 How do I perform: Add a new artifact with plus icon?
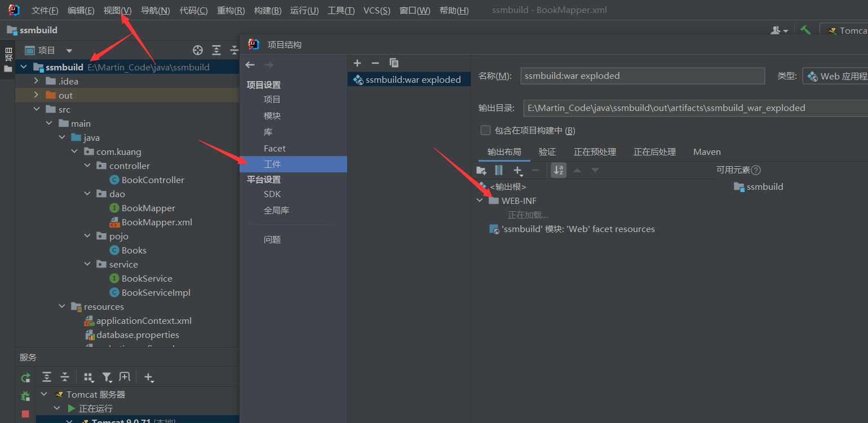pyautogui.click(x=357, y=63)
